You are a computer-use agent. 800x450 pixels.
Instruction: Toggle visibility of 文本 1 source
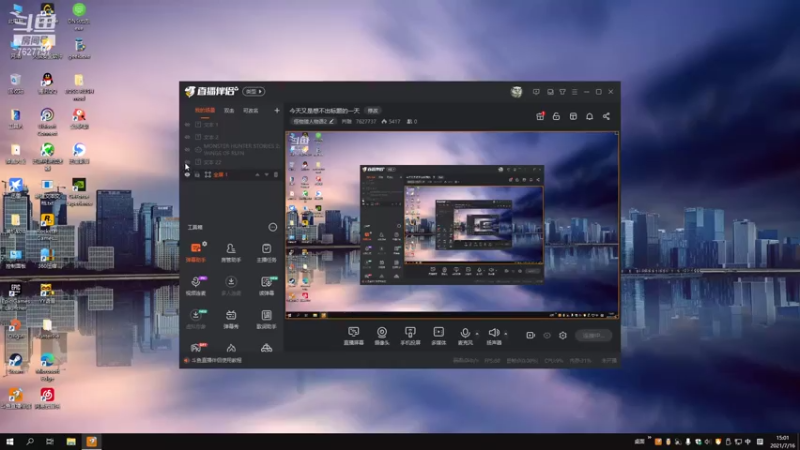[187, 124]
